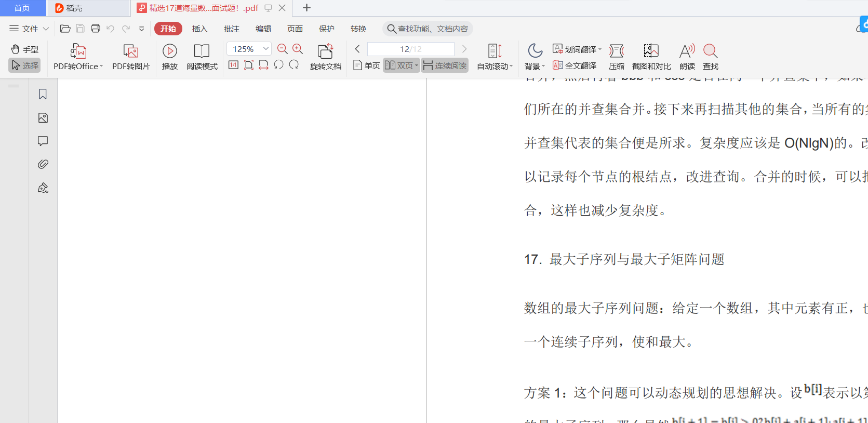
Task: Open the bookmark panel in sidebar
Action: click(x=43, y=94)
